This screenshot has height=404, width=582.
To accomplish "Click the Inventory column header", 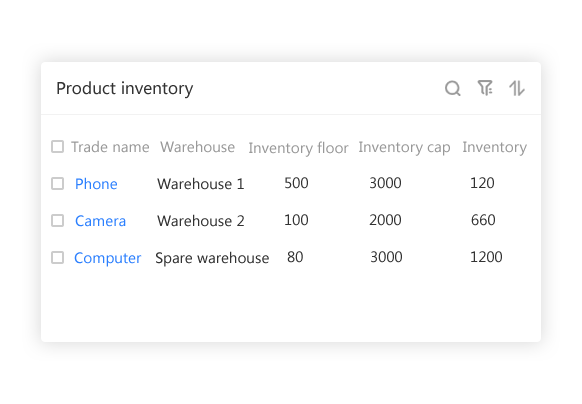I will point(494,147).
